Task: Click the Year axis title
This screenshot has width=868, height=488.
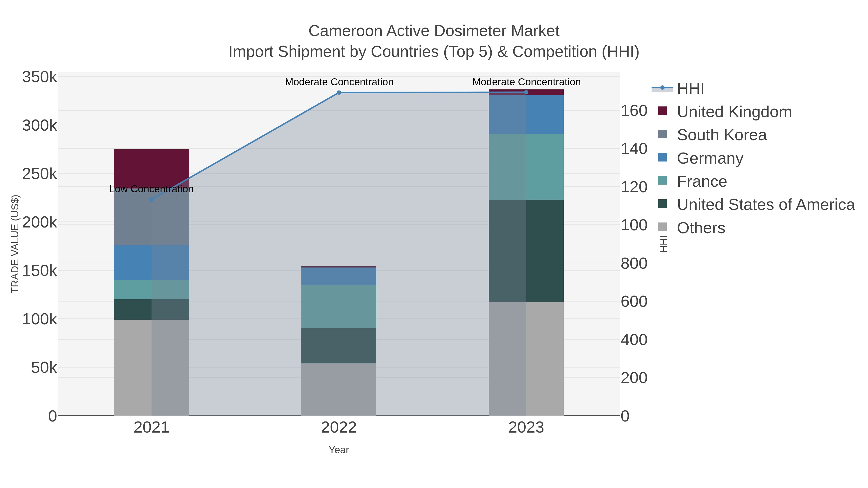Action: pos(339,450)
